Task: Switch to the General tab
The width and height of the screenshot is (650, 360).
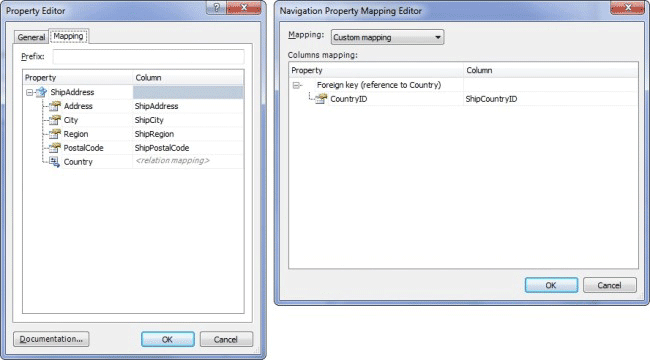Action: pos(31,37)
